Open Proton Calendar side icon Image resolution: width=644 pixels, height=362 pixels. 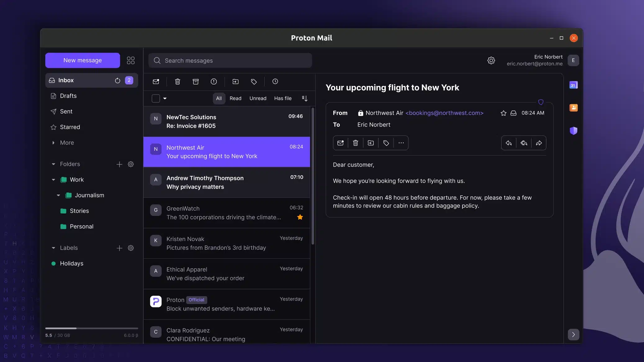point(573,85)
